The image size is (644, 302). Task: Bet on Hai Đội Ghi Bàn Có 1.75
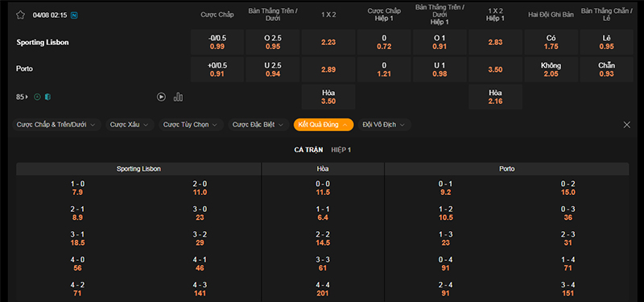pos(551,42)
